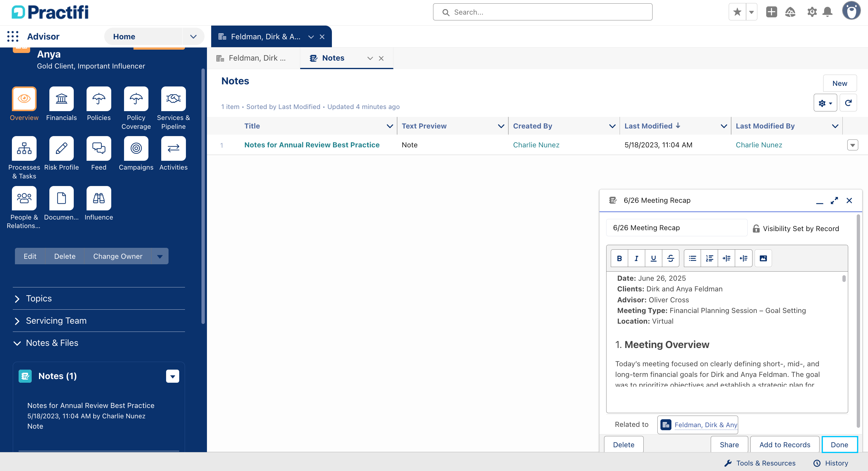Viewport: 868px width, 471px height.
Task: Click the global Search field
Action: (x=542, y=12)
